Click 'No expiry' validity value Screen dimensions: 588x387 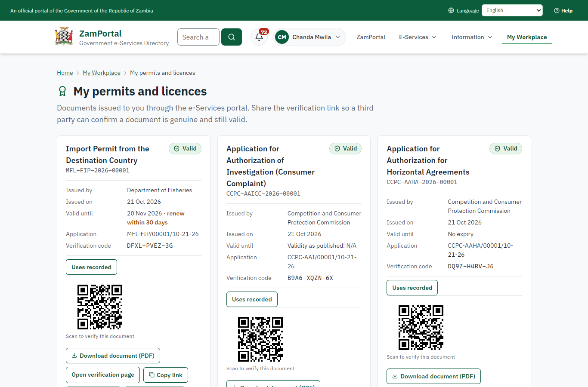click(461, 234)
